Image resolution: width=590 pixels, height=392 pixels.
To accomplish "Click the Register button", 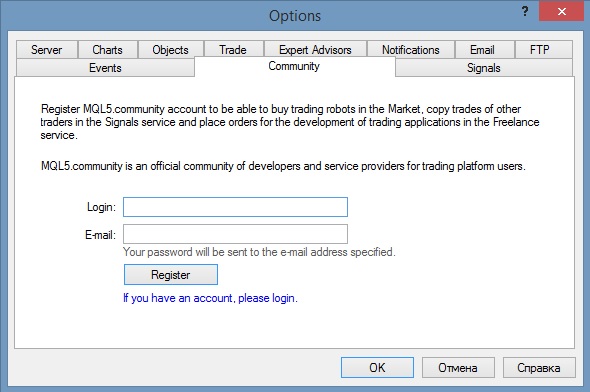I will 171,275.
